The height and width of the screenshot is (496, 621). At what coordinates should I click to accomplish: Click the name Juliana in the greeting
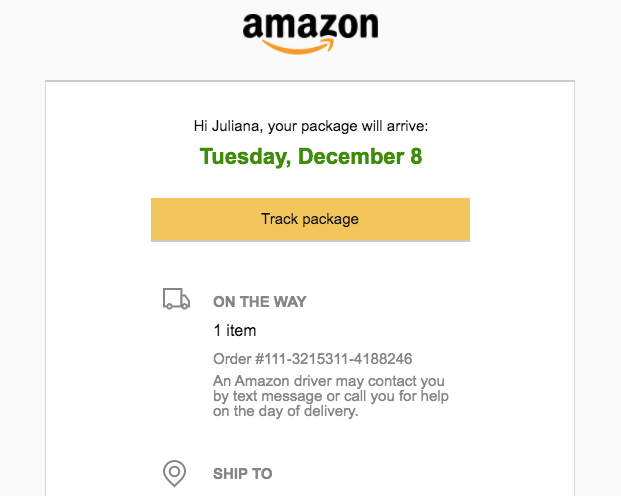point(235,126)
